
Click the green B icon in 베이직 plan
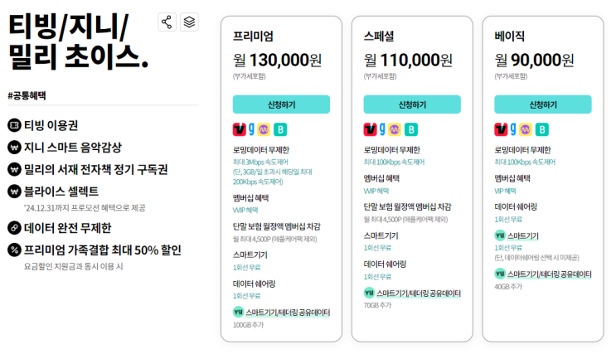coord(541,129)
